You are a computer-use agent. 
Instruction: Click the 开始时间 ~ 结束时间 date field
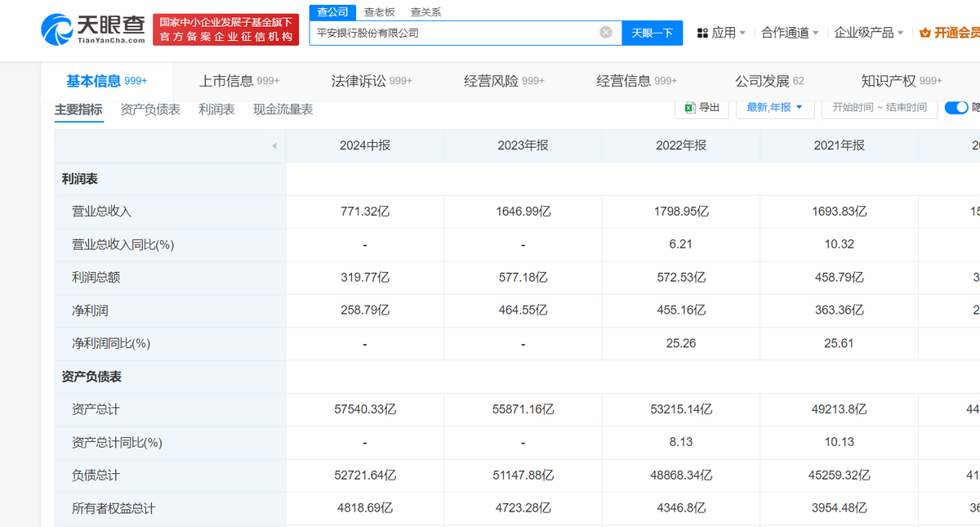coord(879,107)
